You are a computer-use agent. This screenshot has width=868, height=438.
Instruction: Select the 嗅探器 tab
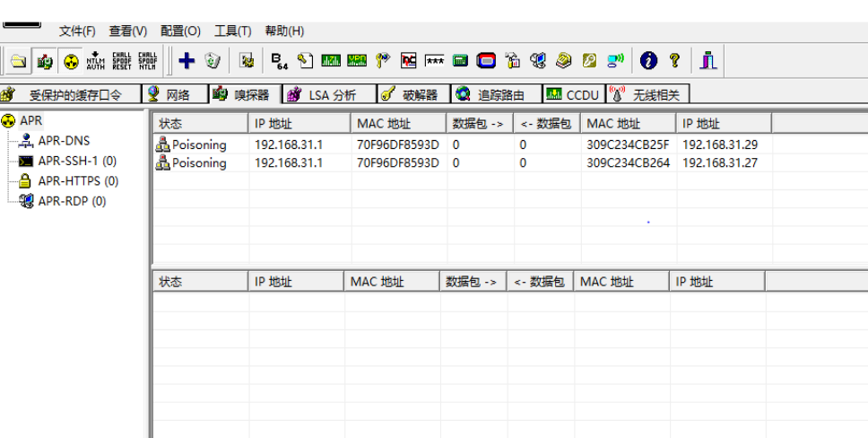pos(245,94)
